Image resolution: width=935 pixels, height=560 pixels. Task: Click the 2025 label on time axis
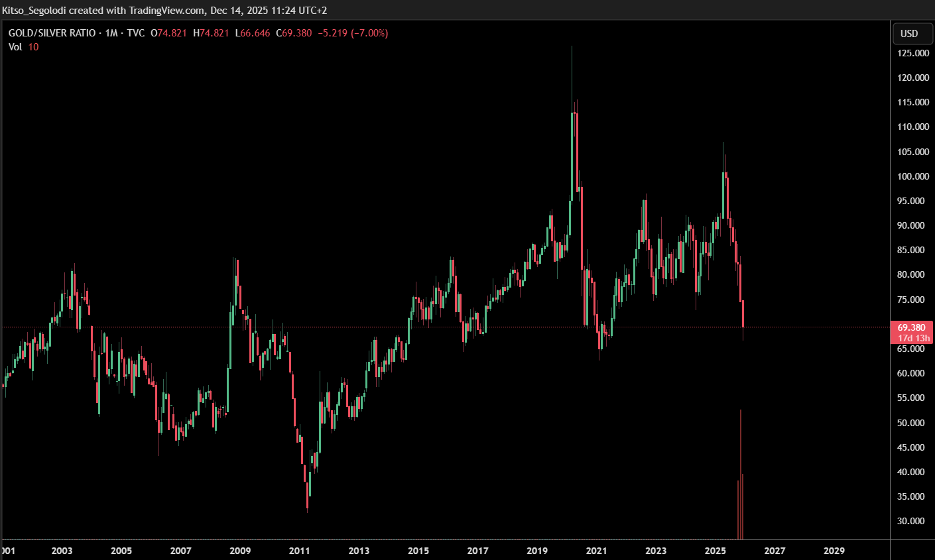coord(715,551)
